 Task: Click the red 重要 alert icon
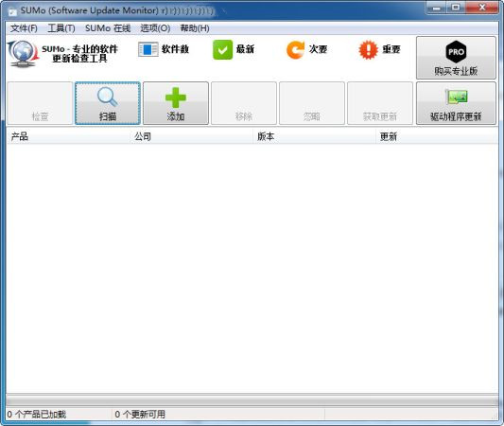pyautogui.click(x=369, y=49)
